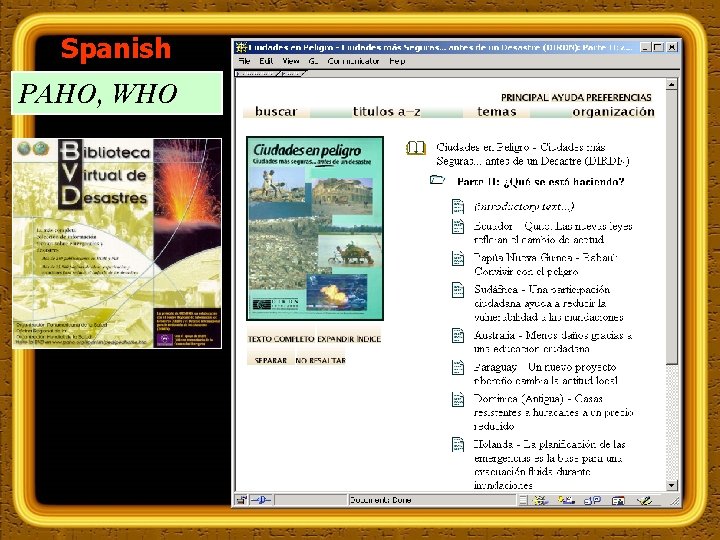Screen dimensions: 720x540
Task: Click the NO RESALTAR button
Action: (321, 360)
